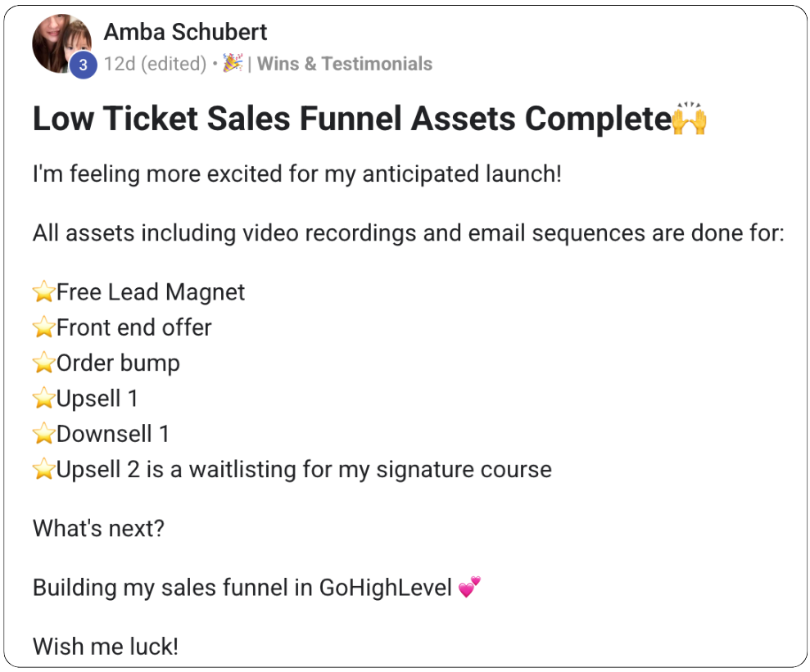Click the party popper category icon
This screenshot has width=810, height=672.
233,63
